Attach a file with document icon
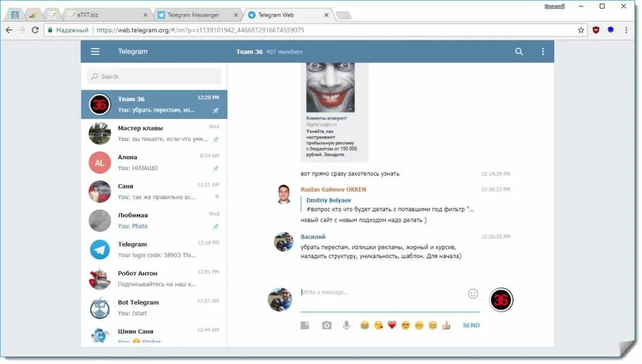The image size is (642, 364). (x=305, y=325)
